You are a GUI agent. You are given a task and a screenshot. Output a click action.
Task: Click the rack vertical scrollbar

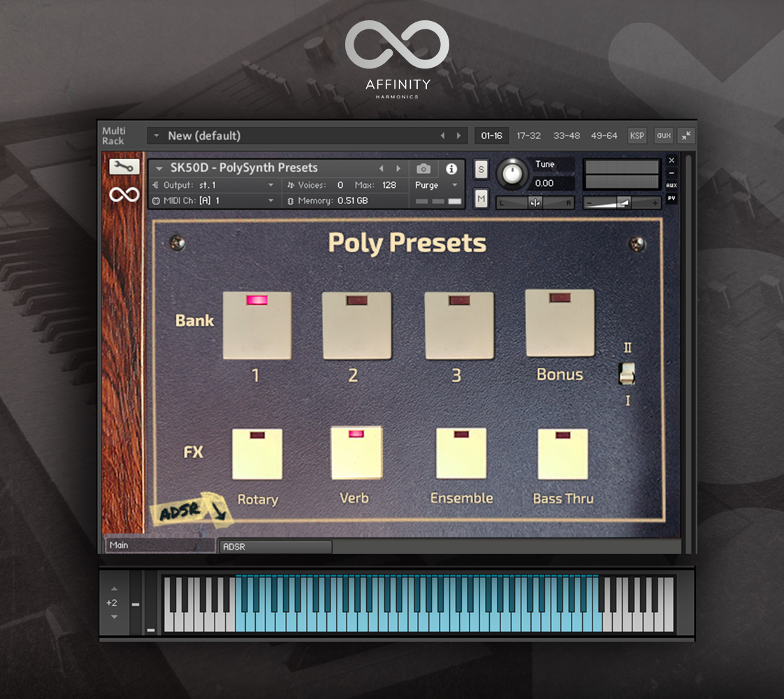(x=688, y=352)
